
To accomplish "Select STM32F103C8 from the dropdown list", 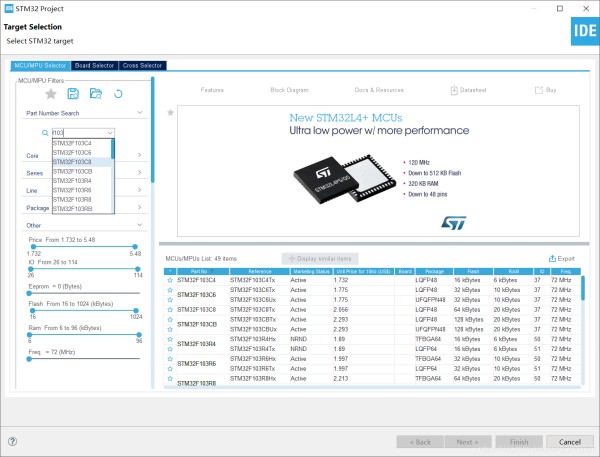I will coord(82,162).
